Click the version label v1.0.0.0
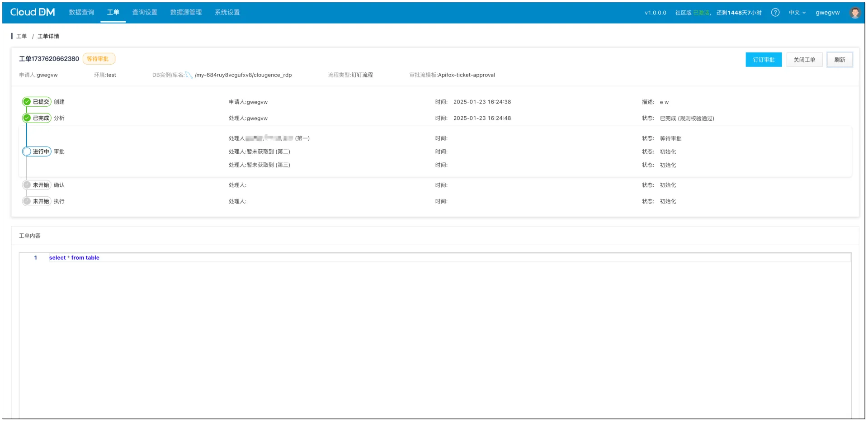This screenshot has height=422, width=868. click(656, 13)
